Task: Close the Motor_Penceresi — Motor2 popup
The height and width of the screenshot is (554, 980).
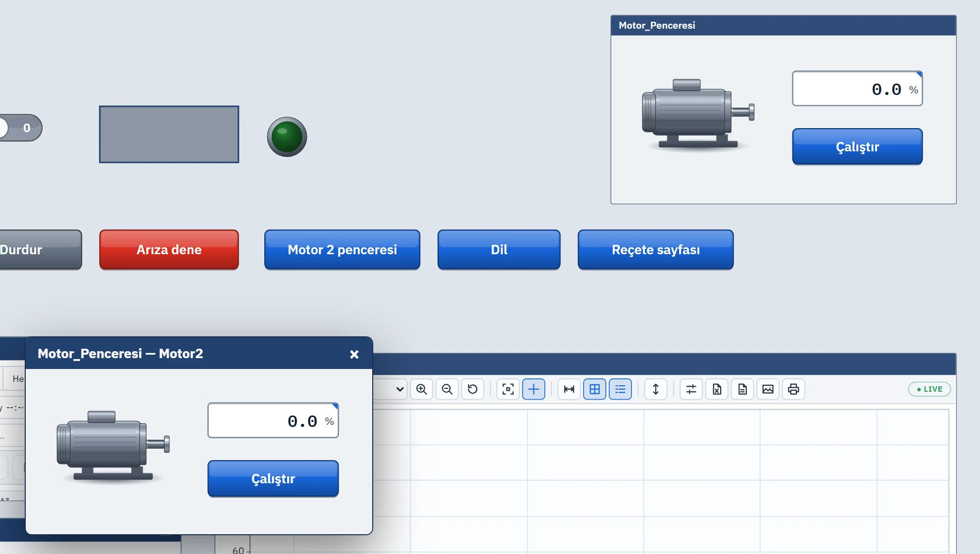Action: coord(354,355)
